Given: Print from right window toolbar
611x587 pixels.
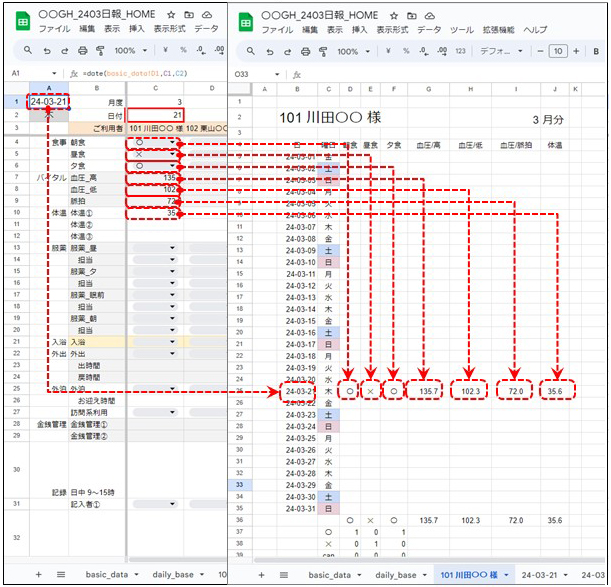Looking at the screenshot, I should (305, 51).
